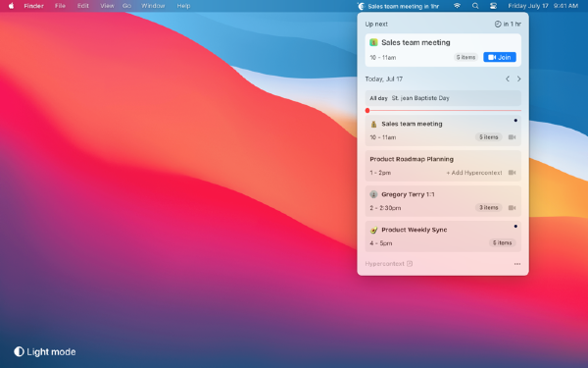Screen dimensions: 588x368
Task: Click money bag icon of Sales team meeting
Action: point(373,125)
